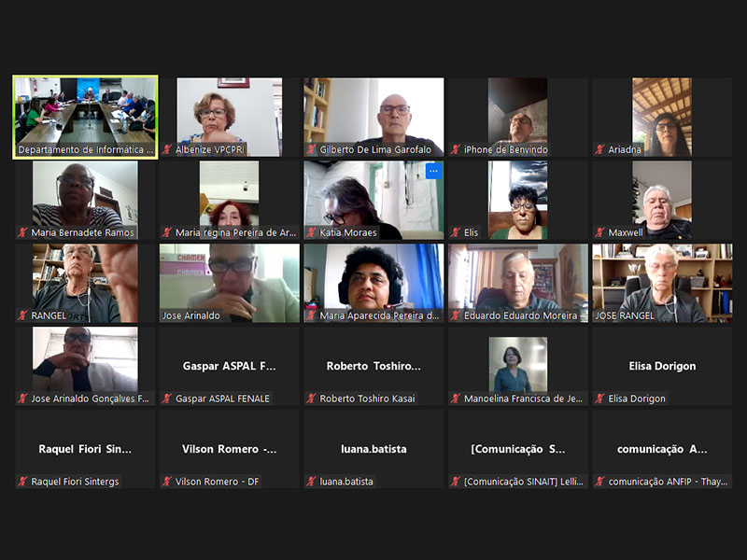
Task: Click muted mic icon for Maria Aparecida Pereira
Action: tap(311, 315)
